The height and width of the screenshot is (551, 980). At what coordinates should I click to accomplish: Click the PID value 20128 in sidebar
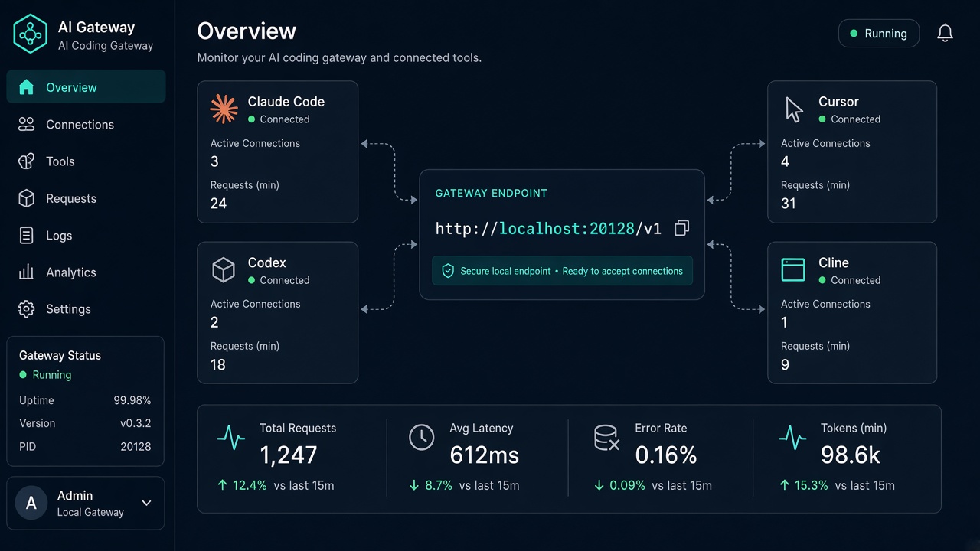pos(136,446)
